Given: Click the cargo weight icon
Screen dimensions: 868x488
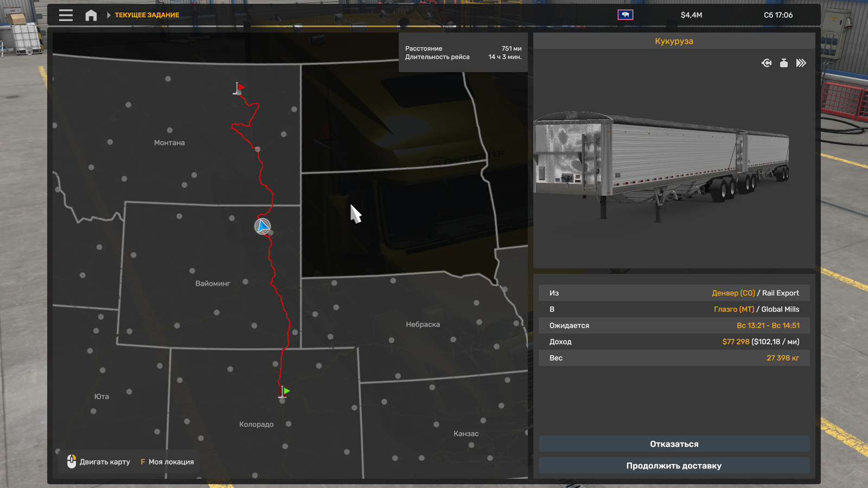Looking at the screenshot, I should point(784,63).
